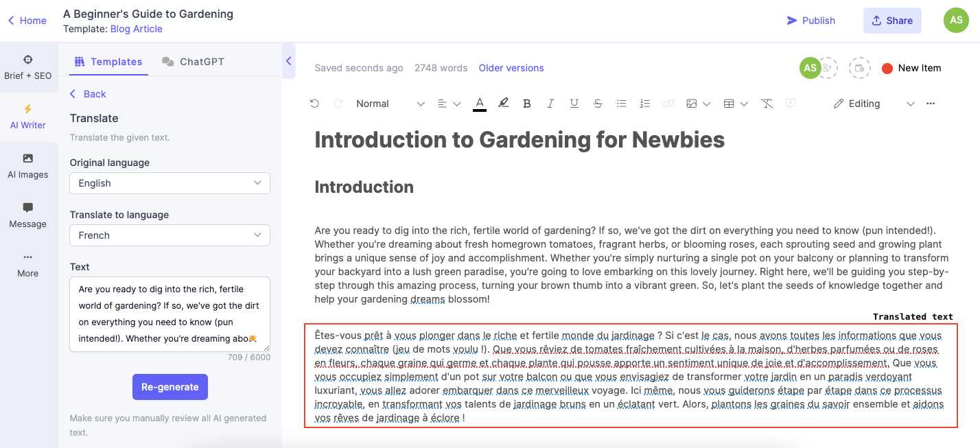Toggle underline formatting
The image size is (980, 448).
coord(574,104)
